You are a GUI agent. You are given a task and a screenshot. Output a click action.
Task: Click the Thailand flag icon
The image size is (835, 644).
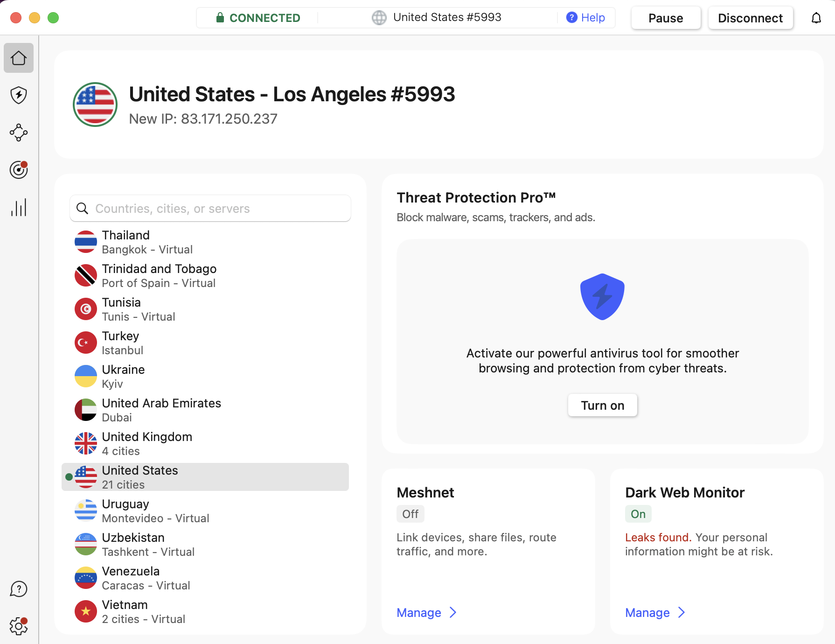(86, 242)
